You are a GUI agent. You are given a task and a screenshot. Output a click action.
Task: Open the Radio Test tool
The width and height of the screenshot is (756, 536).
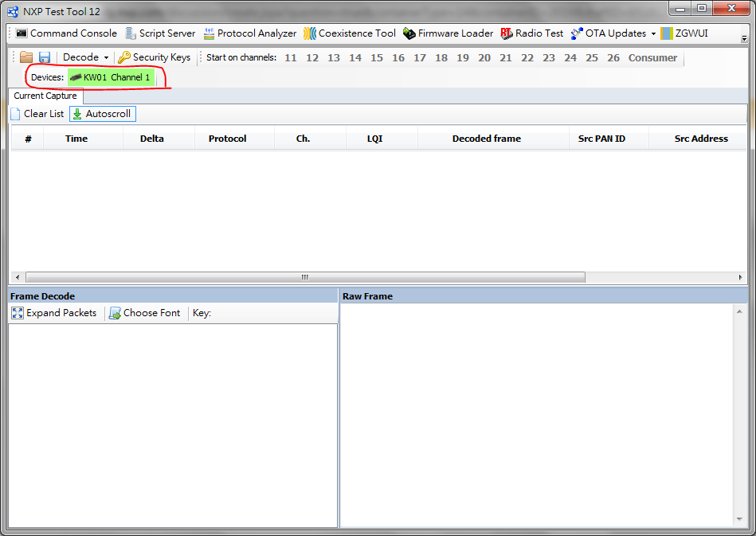(532, 33)
